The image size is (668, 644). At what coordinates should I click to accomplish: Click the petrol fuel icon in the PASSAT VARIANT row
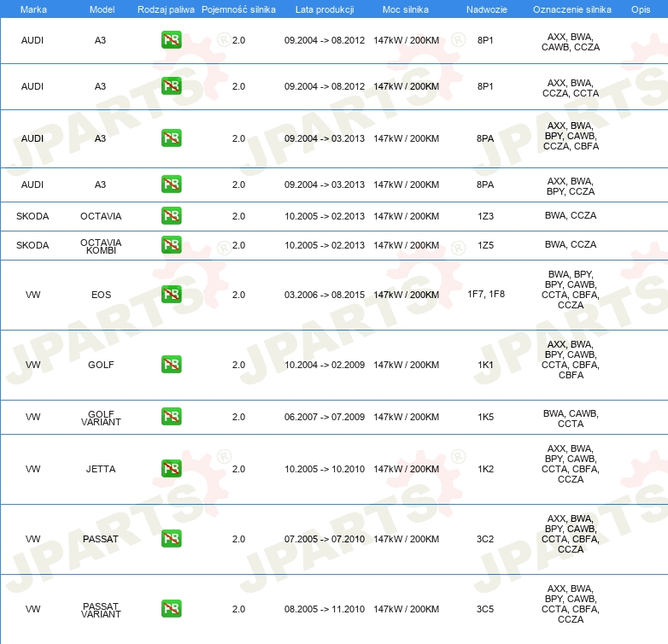point(171,609)
